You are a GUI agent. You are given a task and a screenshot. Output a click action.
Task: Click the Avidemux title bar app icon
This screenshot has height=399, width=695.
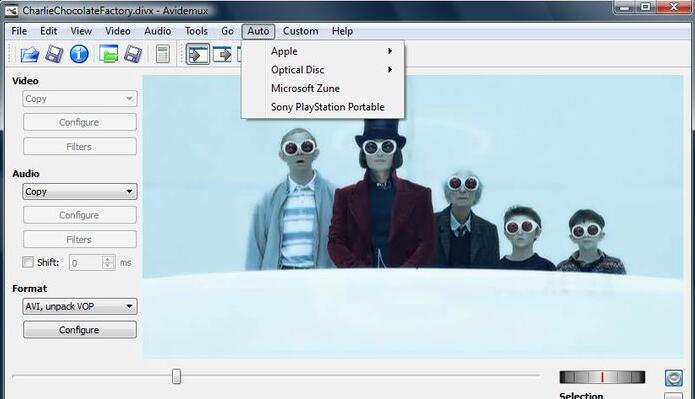[11, 11]
